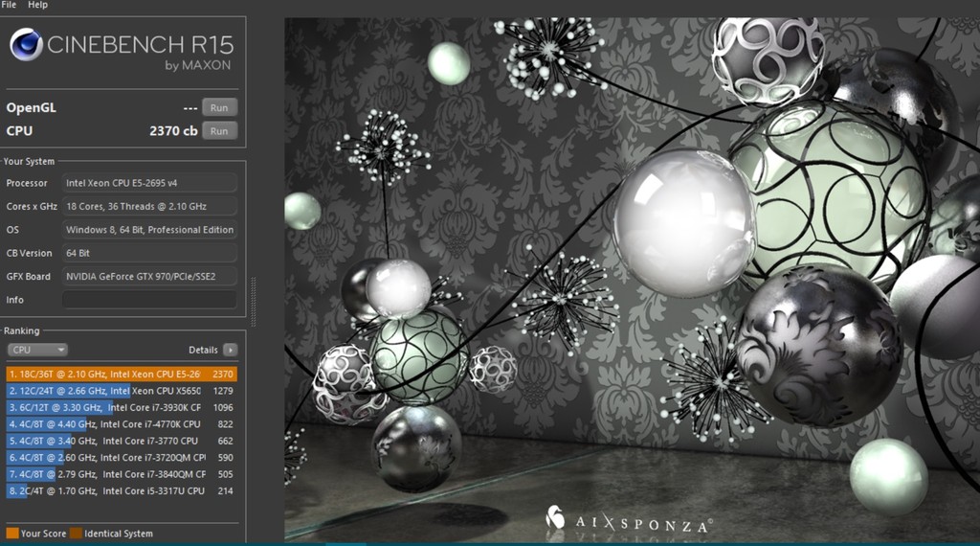Image resolution: width=980 pixels, height=546 pixels.
Task: Select ranking row 3 Core i7-3930K
Action: [122, 407]
